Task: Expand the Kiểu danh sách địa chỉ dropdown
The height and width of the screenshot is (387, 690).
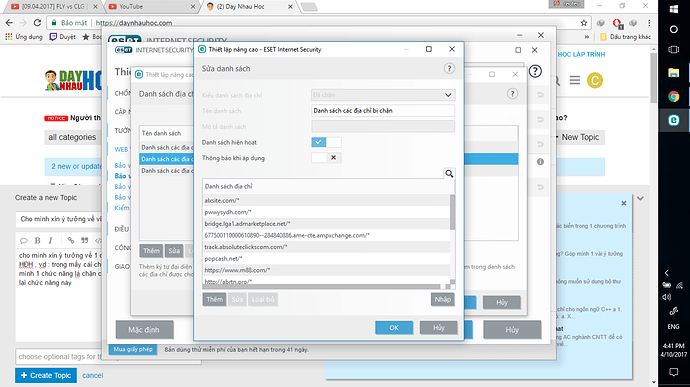Action: click(383, 95)
